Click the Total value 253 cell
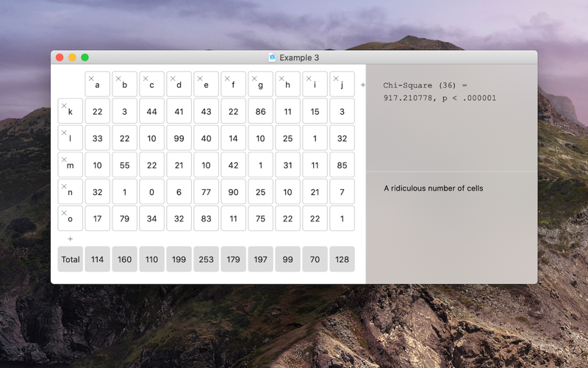 (206, 259)
